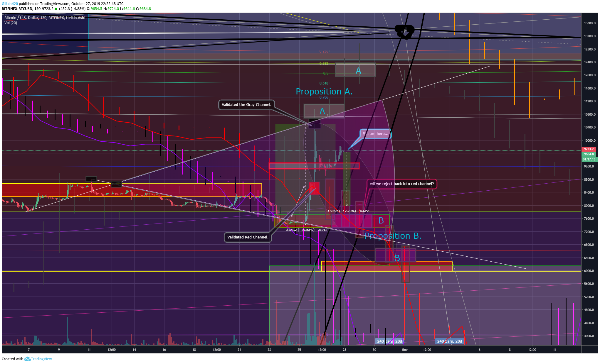Click 'Validated Red Channel.' callout

pyautogui.click(x=248, y=237)
